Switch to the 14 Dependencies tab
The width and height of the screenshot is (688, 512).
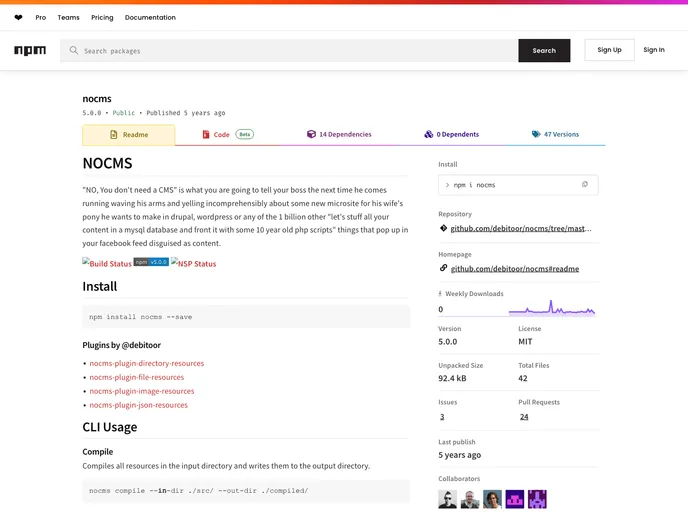339,134
